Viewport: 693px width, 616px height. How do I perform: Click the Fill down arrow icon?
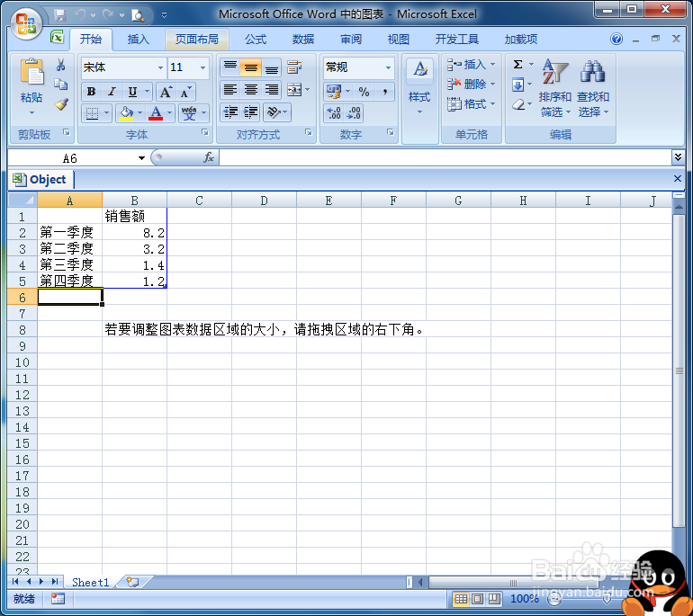point(518,85)
